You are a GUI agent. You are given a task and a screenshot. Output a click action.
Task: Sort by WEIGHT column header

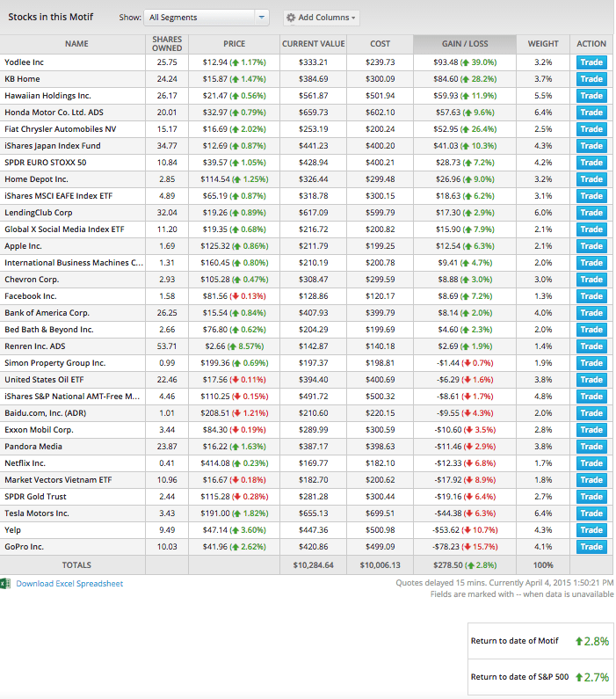543,44
